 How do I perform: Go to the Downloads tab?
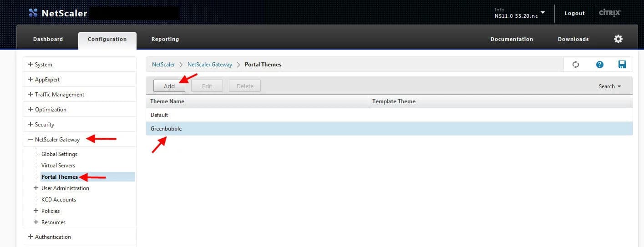tap(573, 39)
